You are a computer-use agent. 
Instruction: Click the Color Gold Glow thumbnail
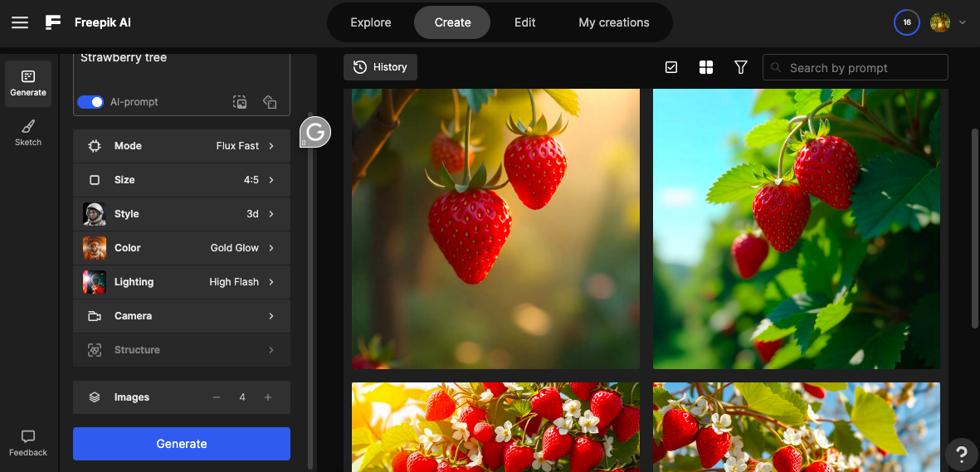tap(95, 247)
